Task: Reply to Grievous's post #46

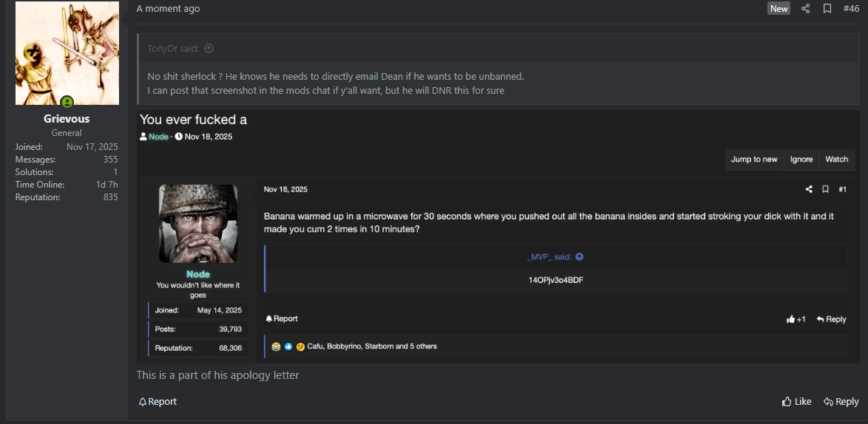Action: pos(841,402)
